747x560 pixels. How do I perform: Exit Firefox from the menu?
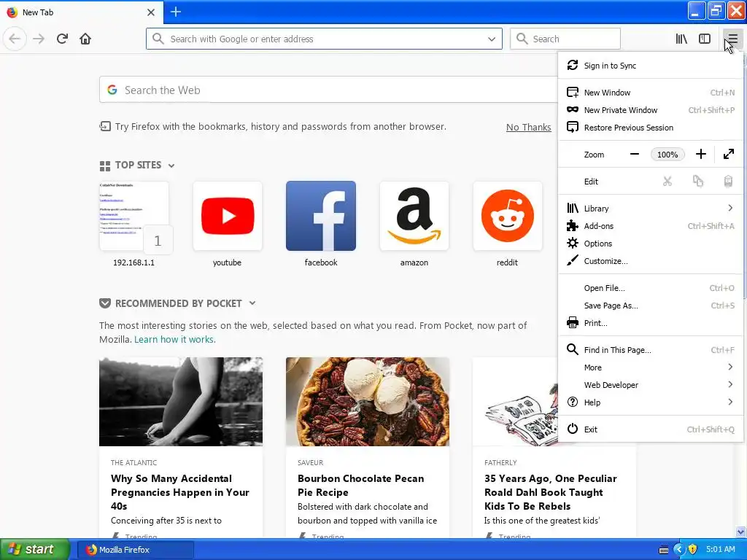tap(650, 429)
